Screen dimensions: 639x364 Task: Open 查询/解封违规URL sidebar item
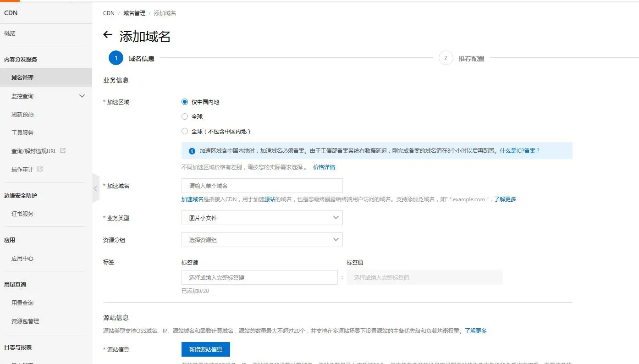click(34, 151)
